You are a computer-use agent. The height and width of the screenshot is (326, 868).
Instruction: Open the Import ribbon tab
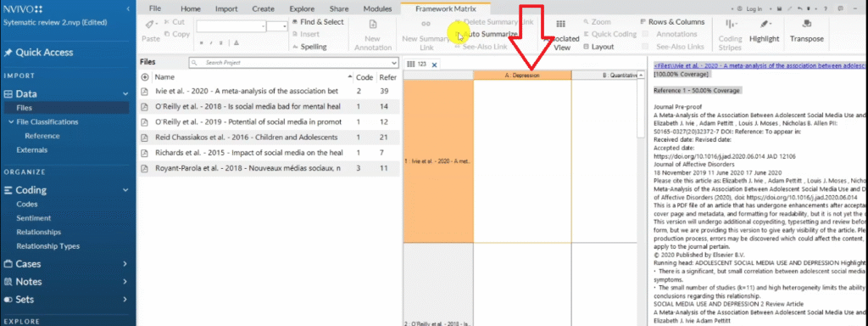[x=226, y=8]
